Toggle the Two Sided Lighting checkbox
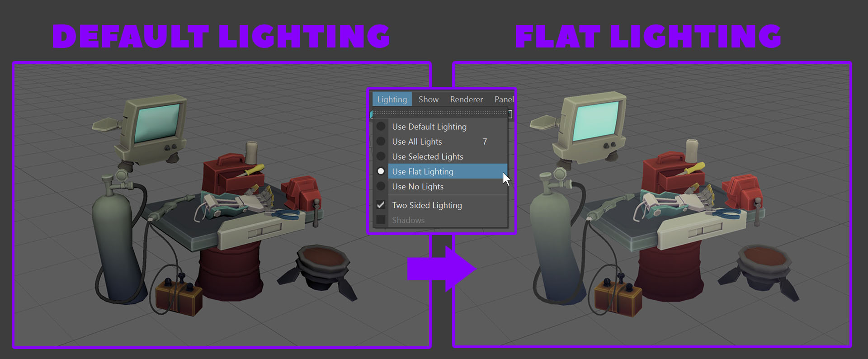The width and height of the screenshot is (868, 359). click(381, 205)
